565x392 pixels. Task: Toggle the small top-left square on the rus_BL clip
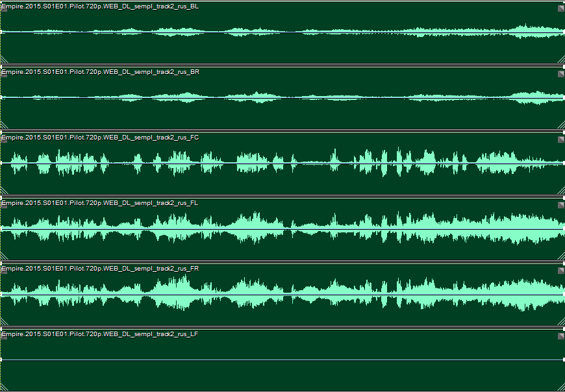point(4,8)
